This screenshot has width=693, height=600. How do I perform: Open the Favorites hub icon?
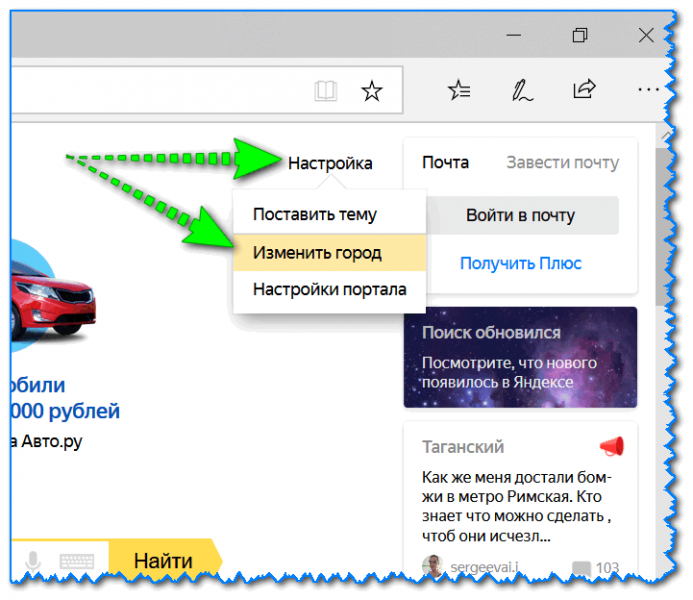tap(459, 90)
